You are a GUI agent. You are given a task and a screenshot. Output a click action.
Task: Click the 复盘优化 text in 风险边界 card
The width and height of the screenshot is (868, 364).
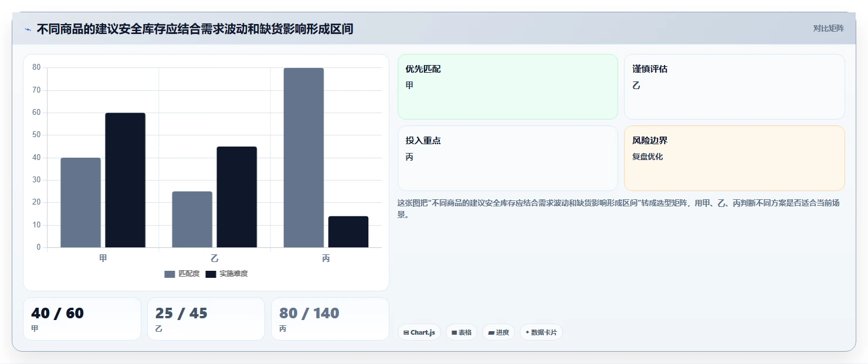(x=647, y=157)
